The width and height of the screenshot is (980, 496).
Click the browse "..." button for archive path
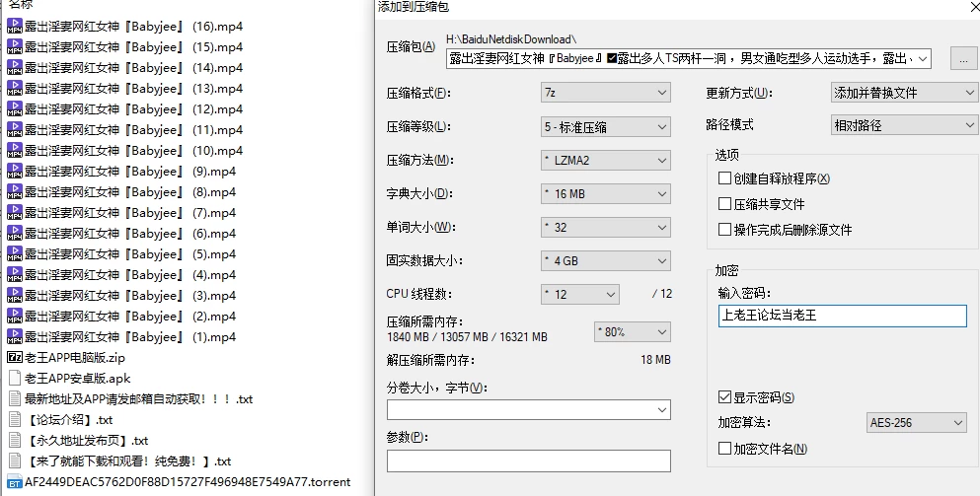coord(963,59)
